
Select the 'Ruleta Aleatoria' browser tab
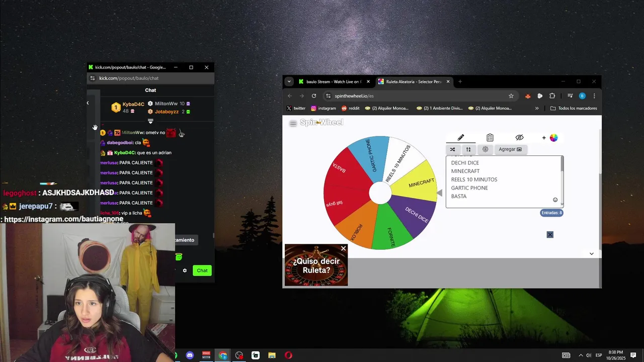click(x=413, y=81)
